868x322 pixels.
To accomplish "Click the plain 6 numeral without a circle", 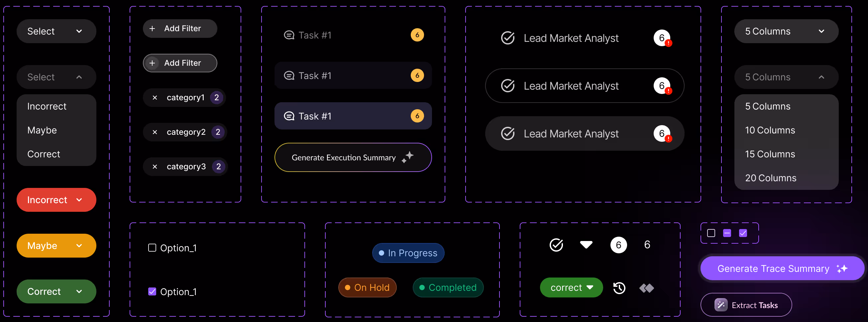I will [x=647, y=245].
